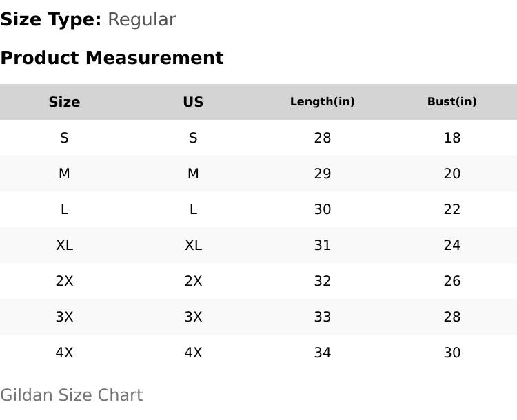Click length value 34 in the 4X row
This screenshot has width=517, height=420.
point(322,353)
